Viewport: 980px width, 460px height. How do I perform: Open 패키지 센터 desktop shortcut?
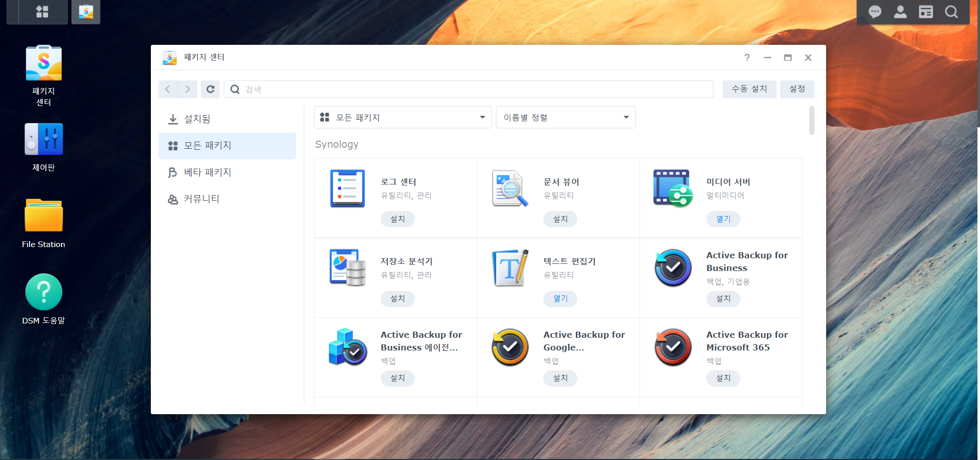click(44, 76)
